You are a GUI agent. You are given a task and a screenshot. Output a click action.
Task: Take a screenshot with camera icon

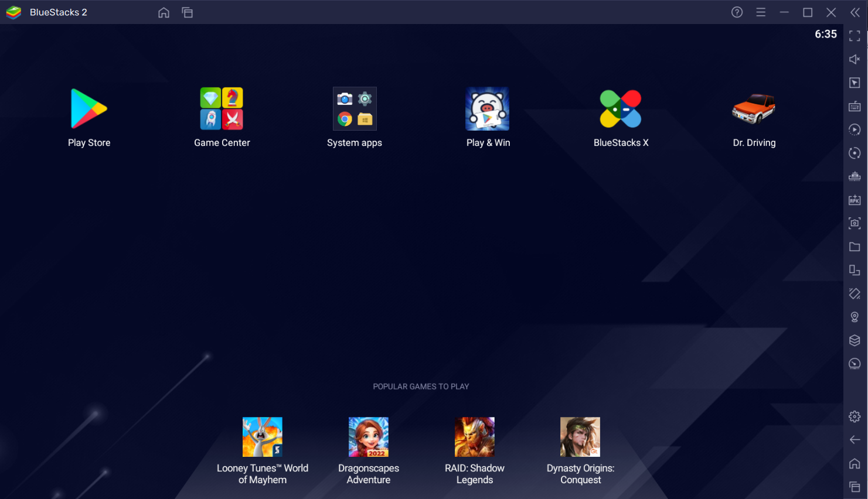[x=855, y=223]
